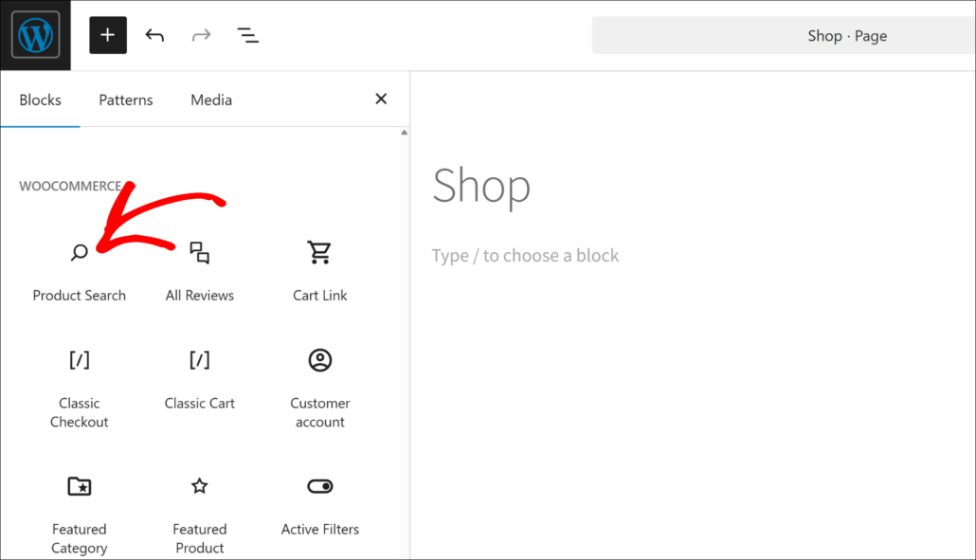This screenshot has height=560, width=976.
Task: Insert the Classic Cart block
Action: point(199,379)
